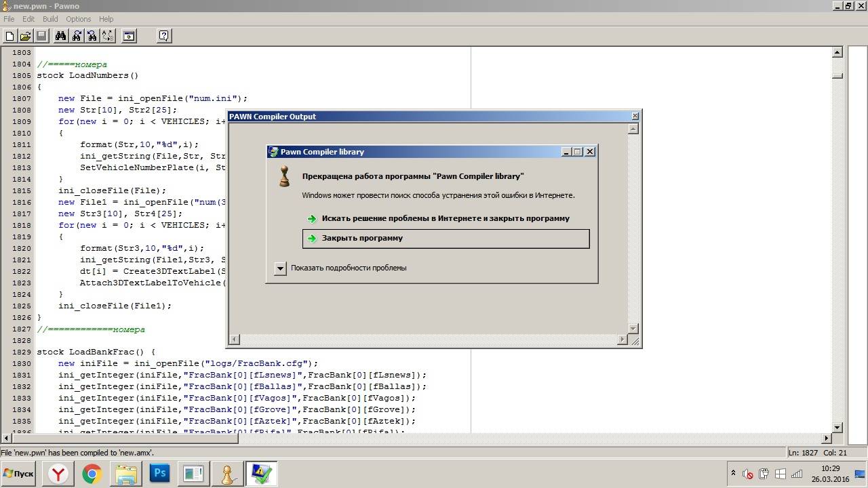Click the Find Previous toolbar icon
The height and width of the screenshot is (488, 868).
pos(92,36)
